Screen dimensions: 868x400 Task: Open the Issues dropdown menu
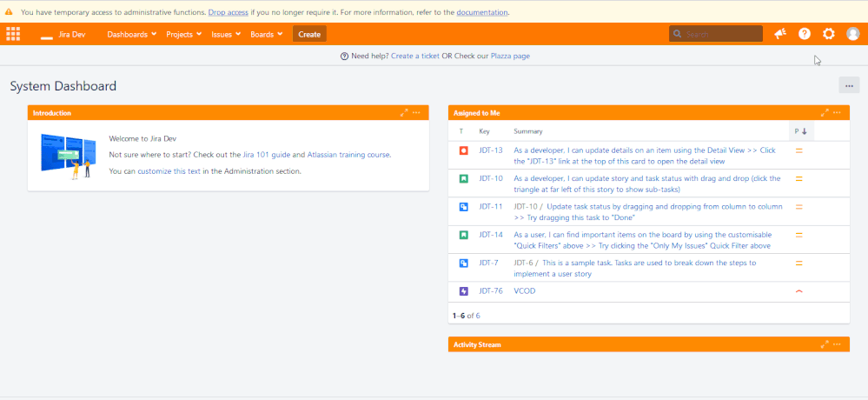click(226, 35)
